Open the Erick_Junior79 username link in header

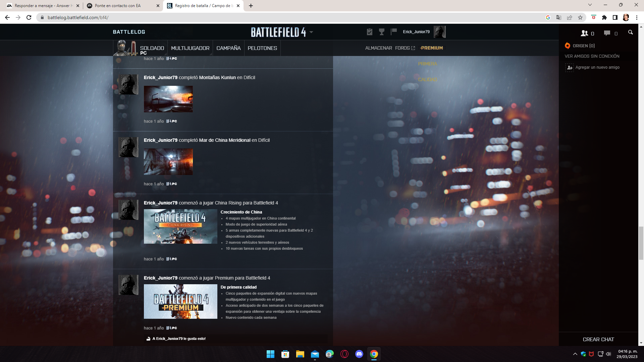[416, 32]
